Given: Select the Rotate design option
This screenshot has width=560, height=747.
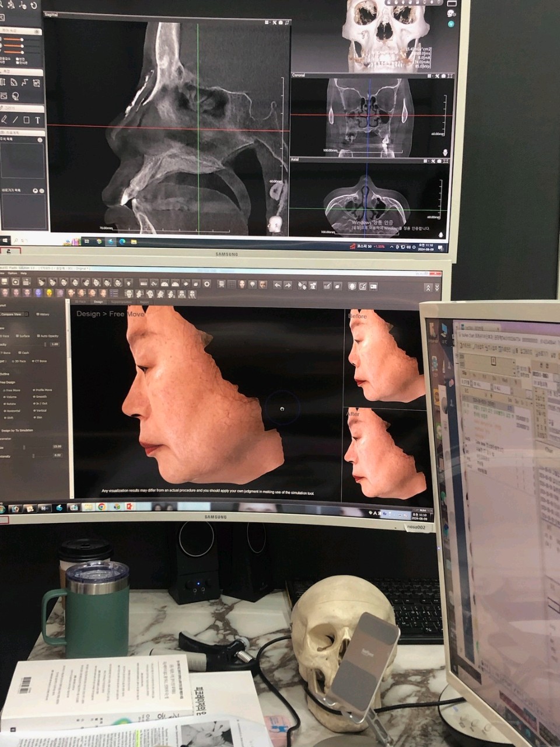Looking at the screenshot, I should pyautogui.click(x=9, y=404).
